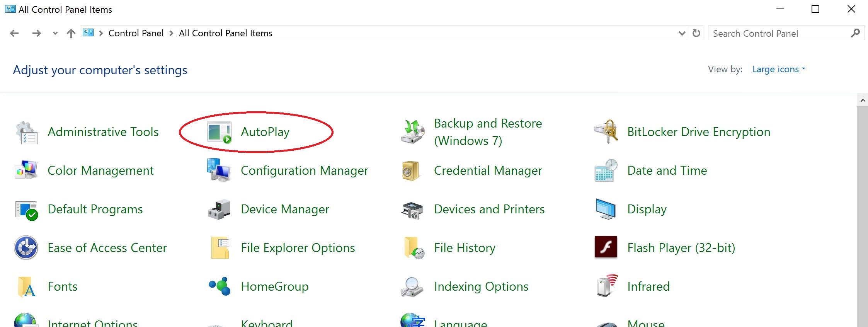Open the Flash Player (32-bit) link
868x327 pixels.
[x=681, y=248]
